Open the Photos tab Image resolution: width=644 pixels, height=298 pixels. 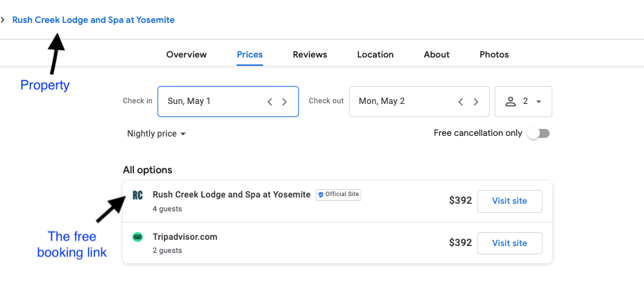pos(494,55)
